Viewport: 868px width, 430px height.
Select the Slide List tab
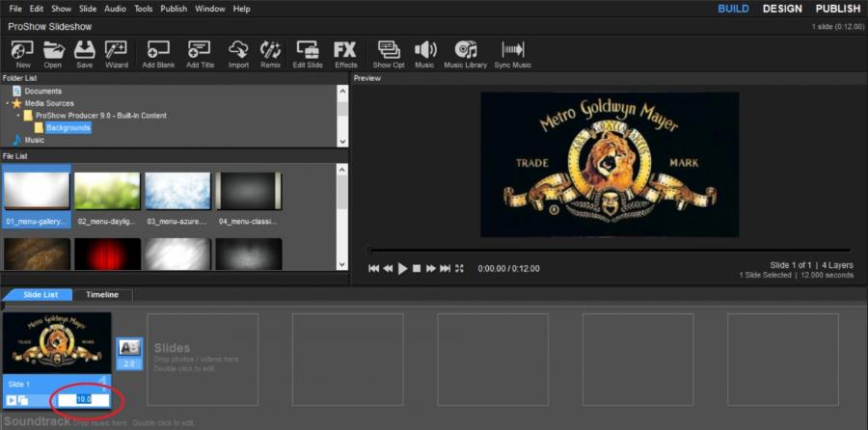[x=40, y=295]
